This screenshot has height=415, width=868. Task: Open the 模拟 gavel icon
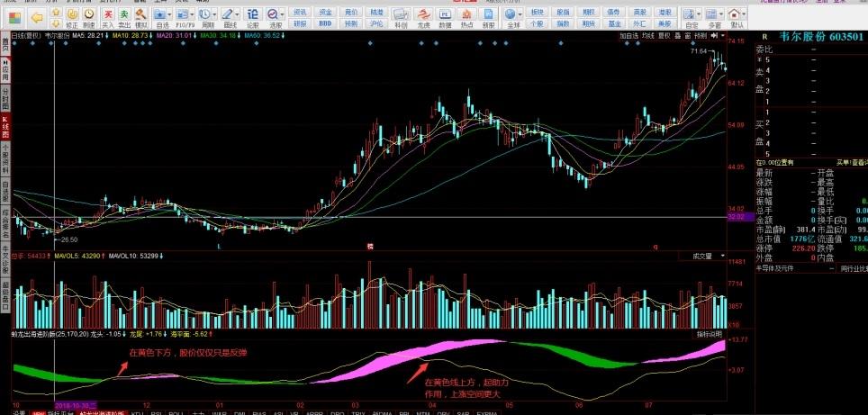point(140,14)
